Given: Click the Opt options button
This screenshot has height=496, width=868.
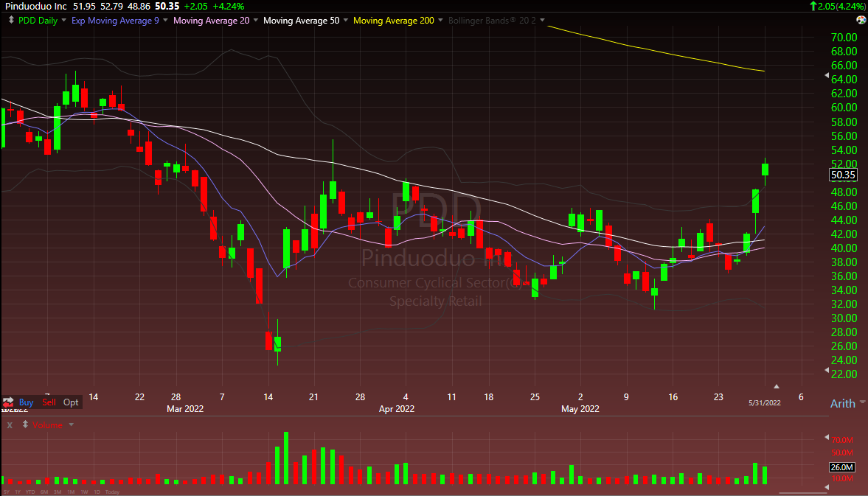Looking at the screenshot, I should 71,402.
